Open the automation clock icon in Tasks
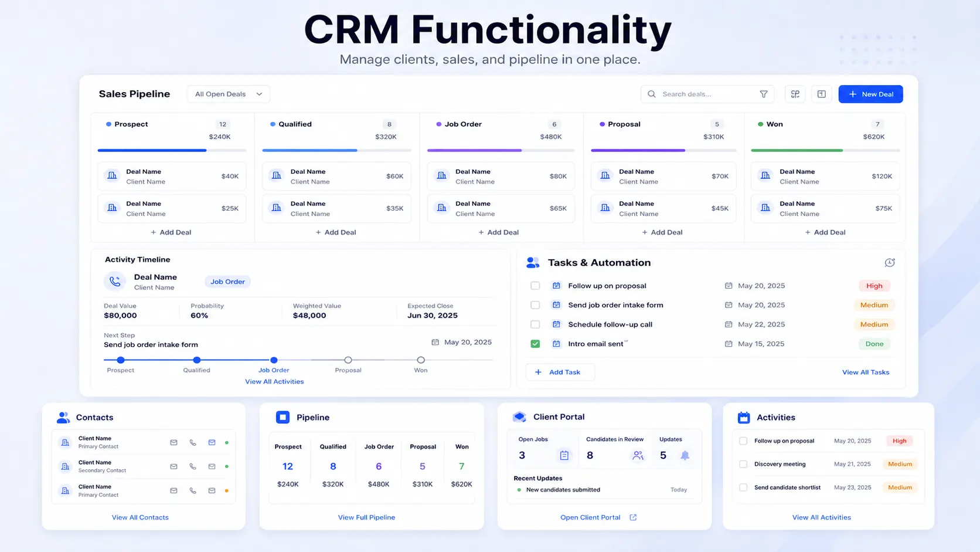 tap(890, 263)
